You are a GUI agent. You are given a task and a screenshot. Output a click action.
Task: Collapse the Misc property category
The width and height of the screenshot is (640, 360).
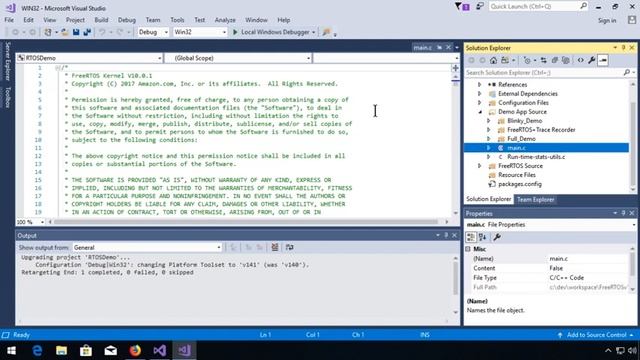click(x=468, y=249)
